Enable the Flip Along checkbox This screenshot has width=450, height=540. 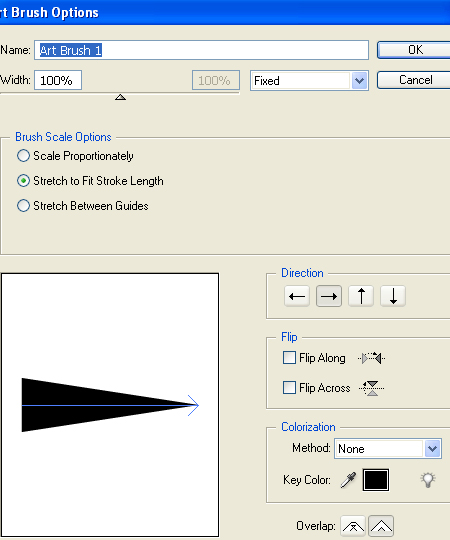[x=289, y=358]
